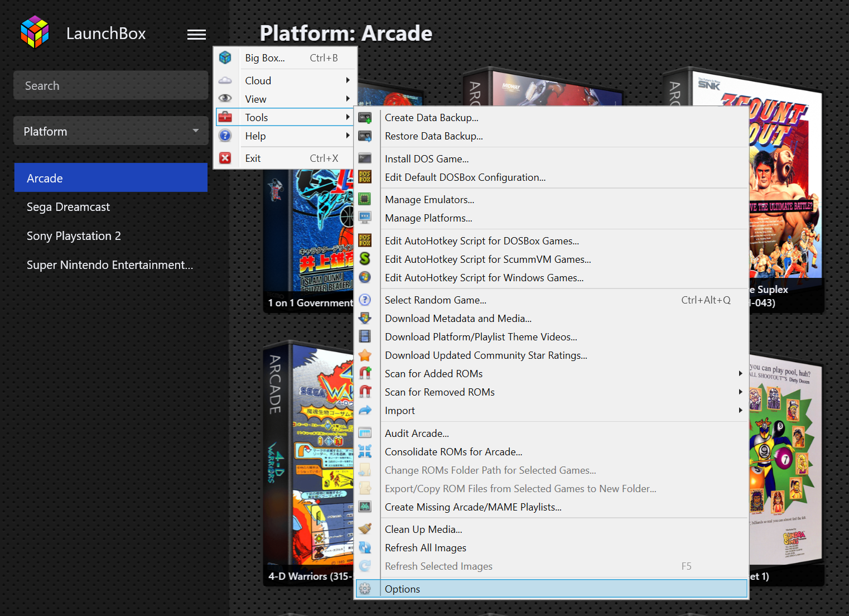Click the Import arrow icon
This screenshot has height=616, width=849.
tap(365, 410)
